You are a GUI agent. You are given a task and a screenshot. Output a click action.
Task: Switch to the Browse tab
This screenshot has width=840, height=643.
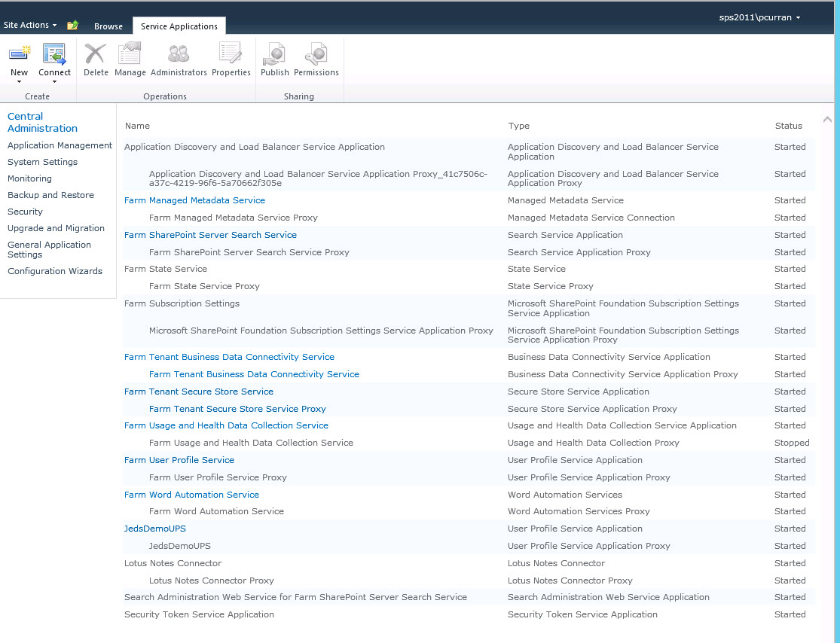(x=108, y=26)
